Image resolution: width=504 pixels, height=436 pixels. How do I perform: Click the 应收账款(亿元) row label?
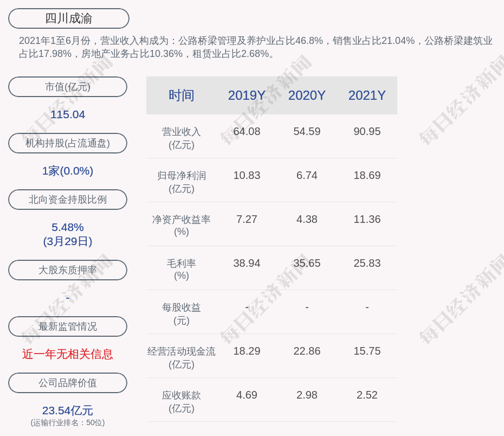coord(182,402)
